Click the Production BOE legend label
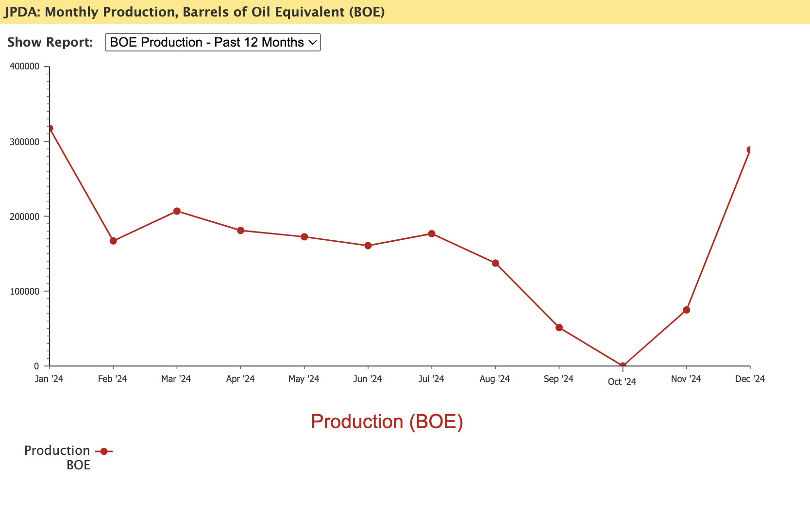The height and width of the screenshot is (532, 810). pyautogui.click(x=57, y=457)
